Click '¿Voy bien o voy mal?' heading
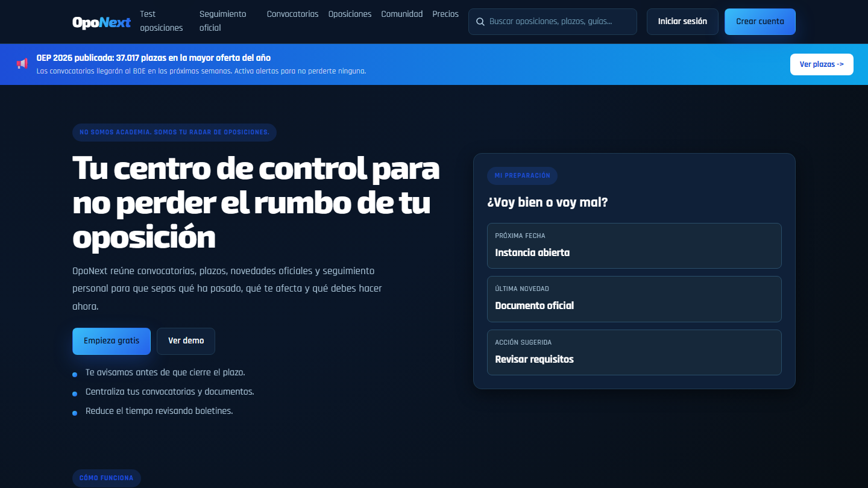 pyautogui.click(x=547, y=202)
